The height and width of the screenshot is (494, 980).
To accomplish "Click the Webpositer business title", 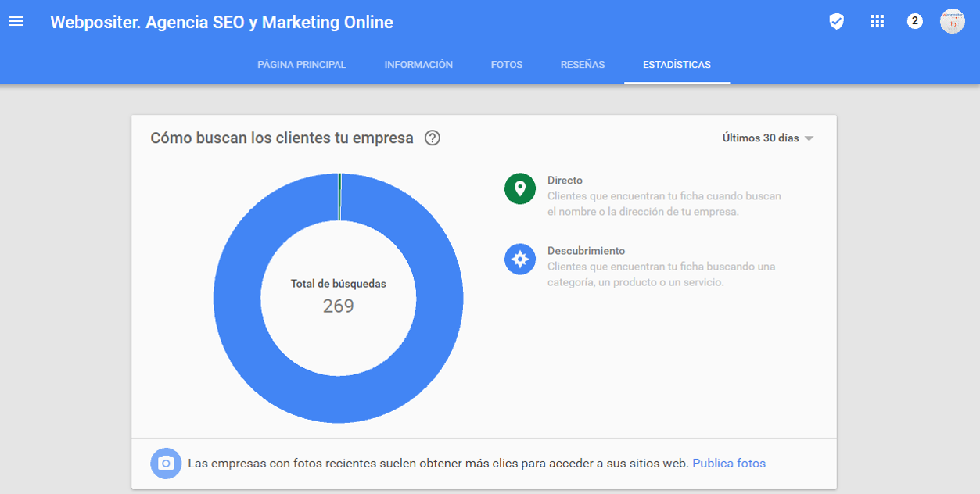I will (x=221, y=23).
